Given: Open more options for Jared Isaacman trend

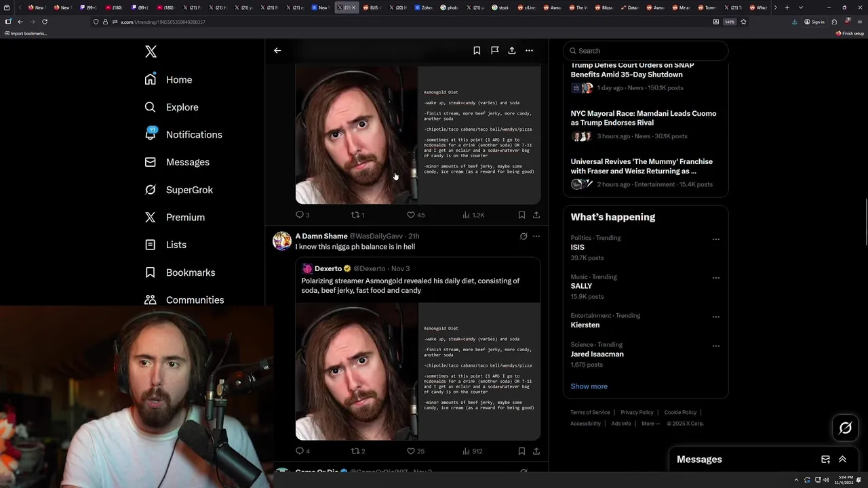Looking at the screenshot, I should click(715, 346).
